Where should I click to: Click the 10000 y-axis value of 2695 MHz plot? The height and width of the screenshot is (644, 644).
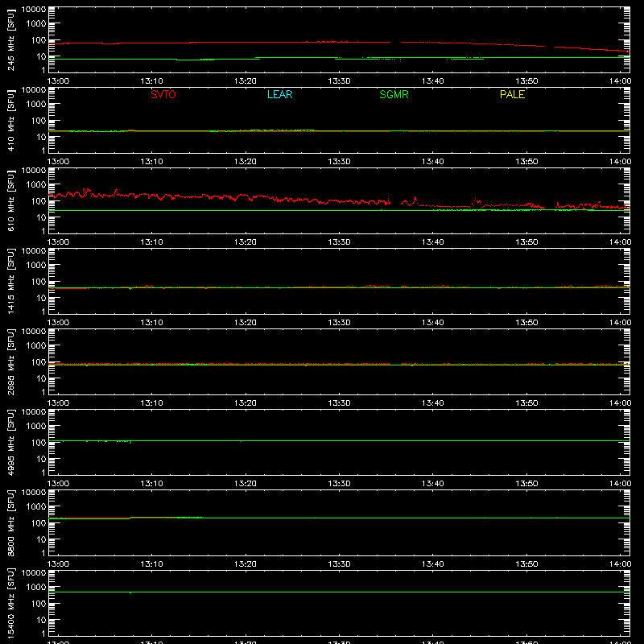[x=34, y=332]
